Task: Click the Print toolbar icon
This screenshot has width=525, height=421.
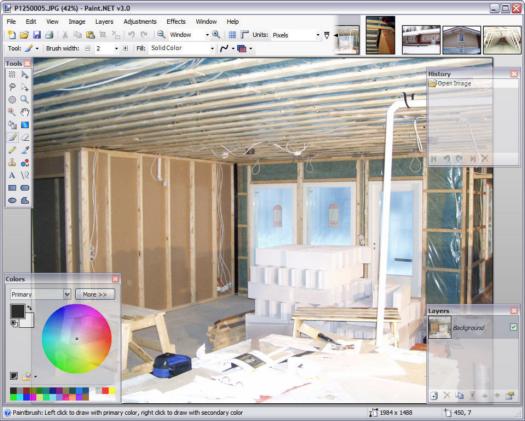Action: point(49,34)
